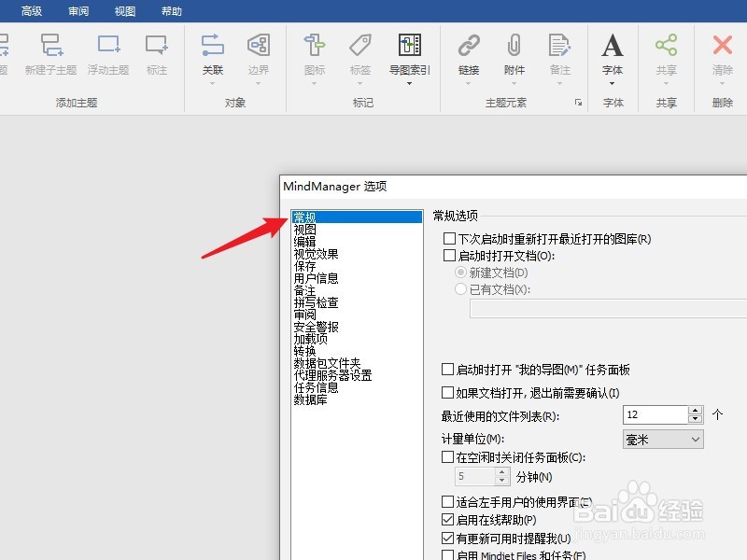Expand the 链接 dropdown arrow
The image size is (747, 560).
click(x=469, y=83)
